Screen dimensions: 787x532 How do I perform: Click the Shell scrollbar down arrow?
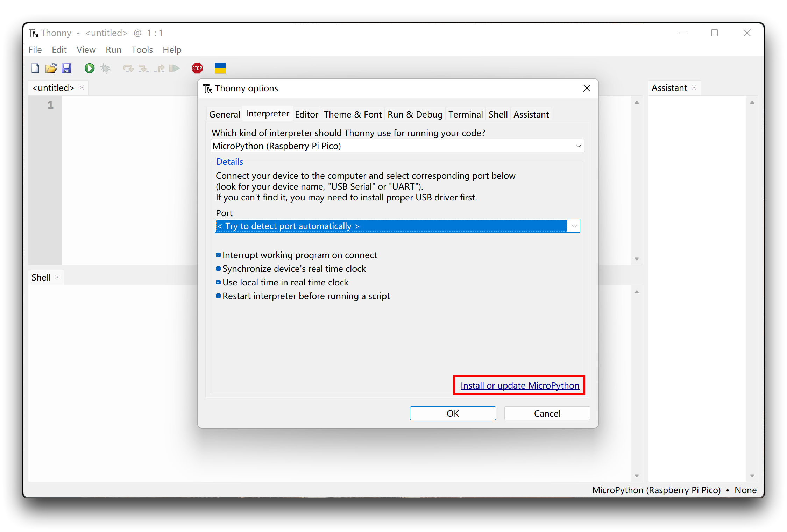[x=637, y=476]
